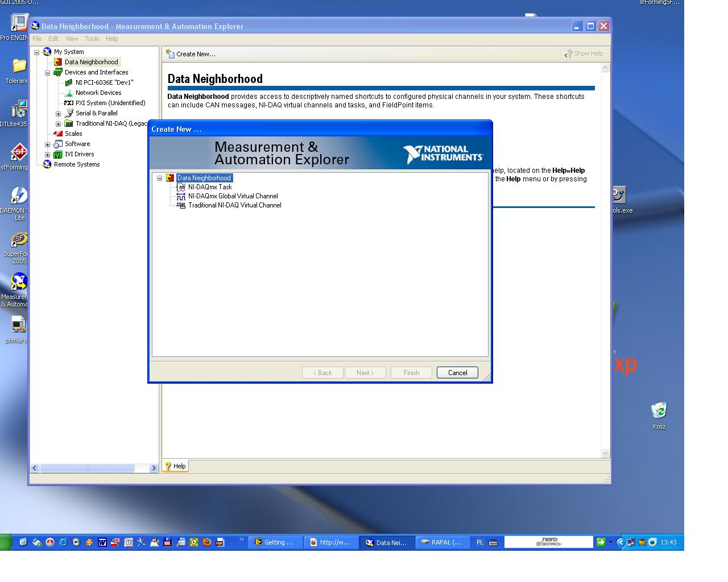728x582 pixels.
Task: Open the View menu
Action: (72, 39)
